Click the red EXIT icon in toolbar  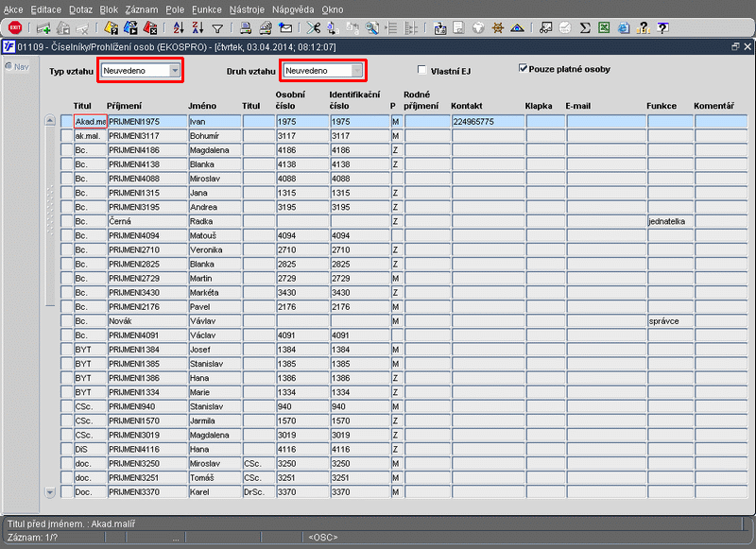pos(15,28)
